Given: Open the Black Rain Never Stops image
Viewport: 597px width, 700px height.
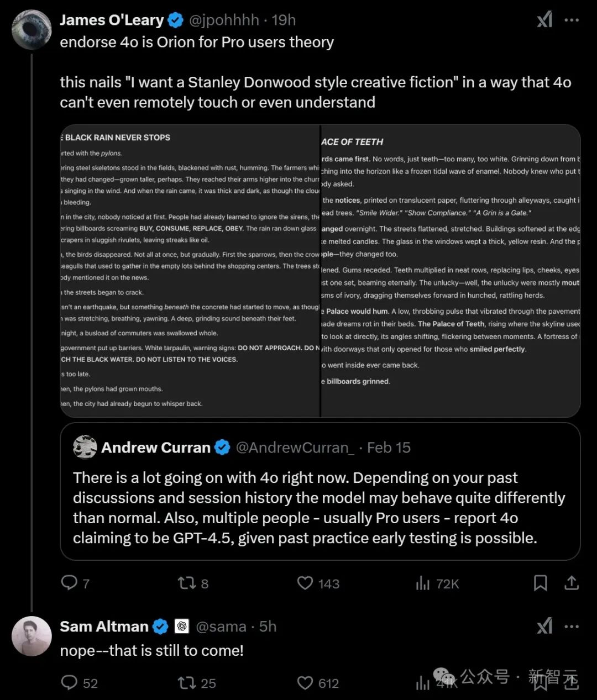Looking at the screenshot, I should pos(190,271).
